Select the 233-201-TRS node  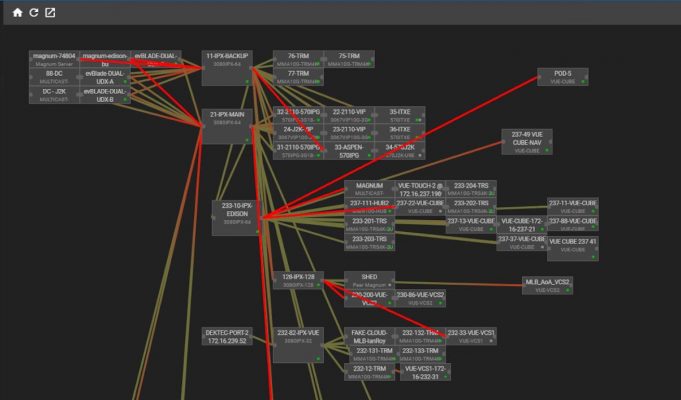pyautogui.click(x=370, y=225)
